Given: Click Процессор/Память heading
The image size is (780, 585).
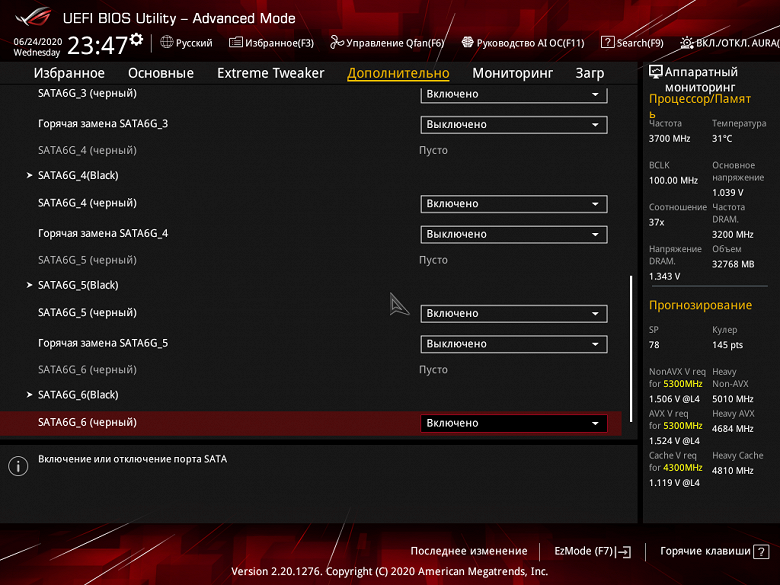Looking at the screenshot, I should point(700,106).
